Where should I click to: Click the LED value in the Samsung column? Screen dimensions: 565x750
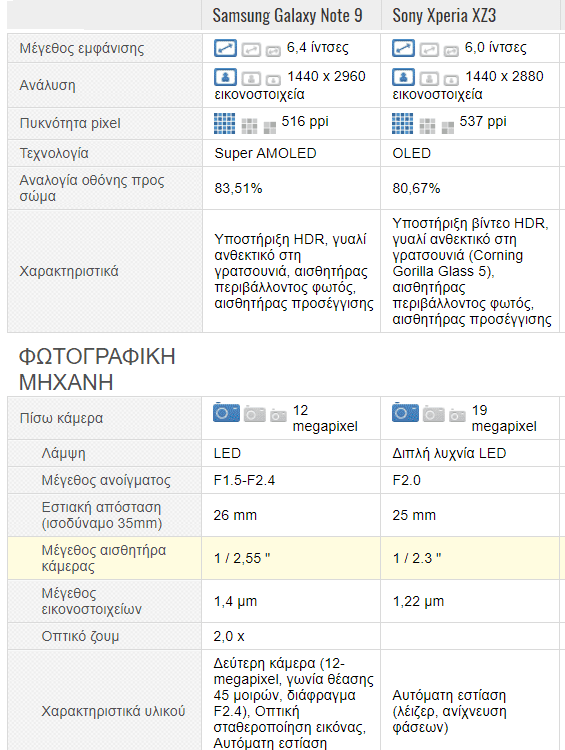coord(227,453)
